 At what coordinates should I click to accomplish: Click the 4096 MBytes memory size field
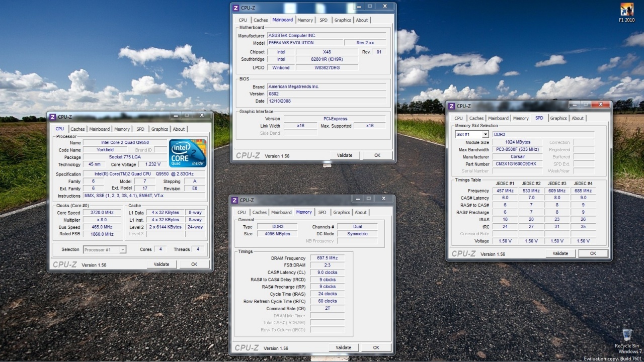pos(277,234)
